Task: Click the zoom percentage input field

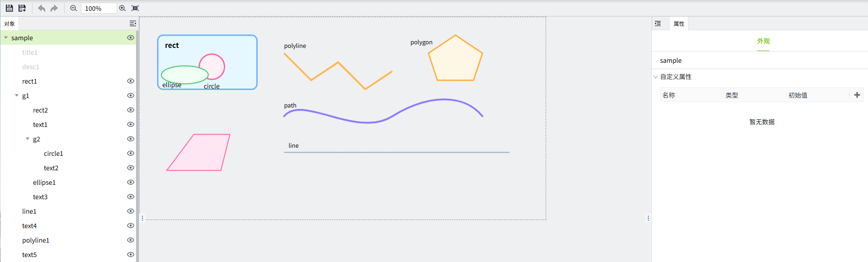Action: point(99,9)
